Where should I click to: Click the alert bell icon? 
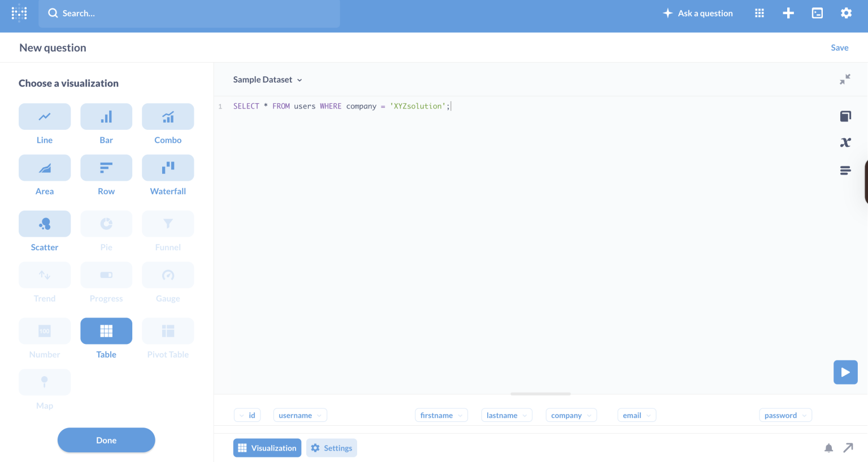828,448
